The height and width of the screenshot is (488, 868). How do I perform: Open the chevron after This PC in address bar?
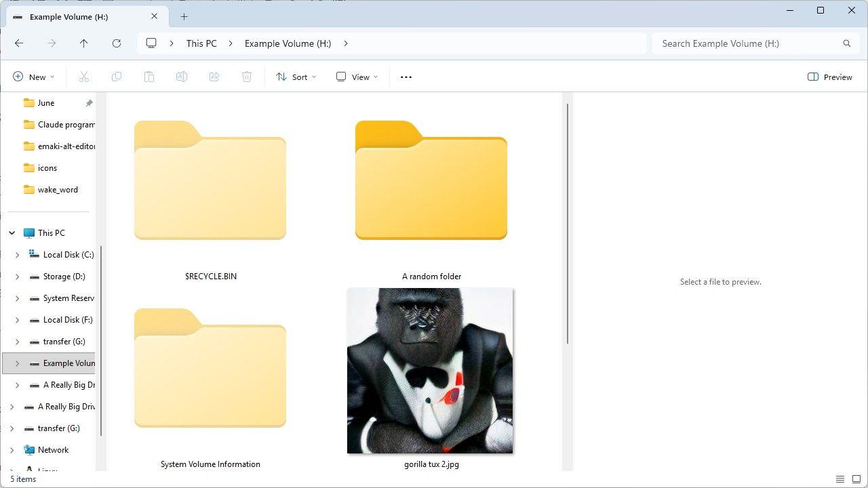coord(231,43)
